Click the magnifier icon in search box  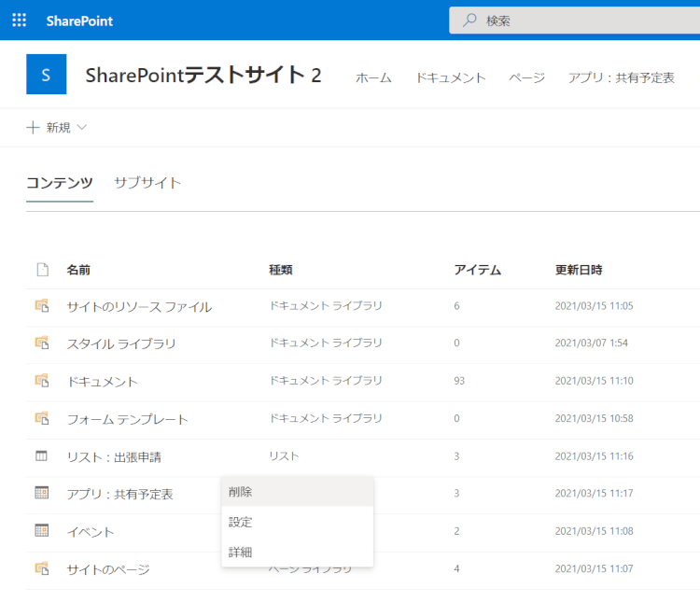pos(469,21)
